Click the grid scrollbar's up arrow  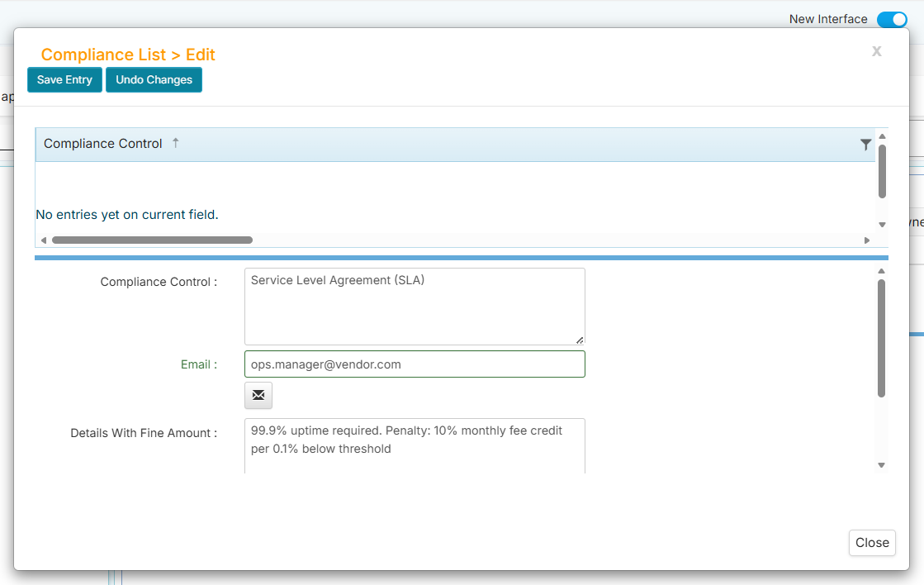pos(881,135)
